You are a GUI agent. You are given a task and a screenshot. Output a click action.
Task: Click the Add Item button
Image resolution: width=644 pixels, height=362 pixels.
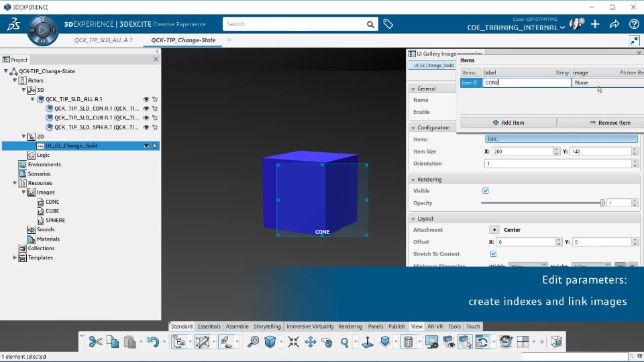point(508,123)
